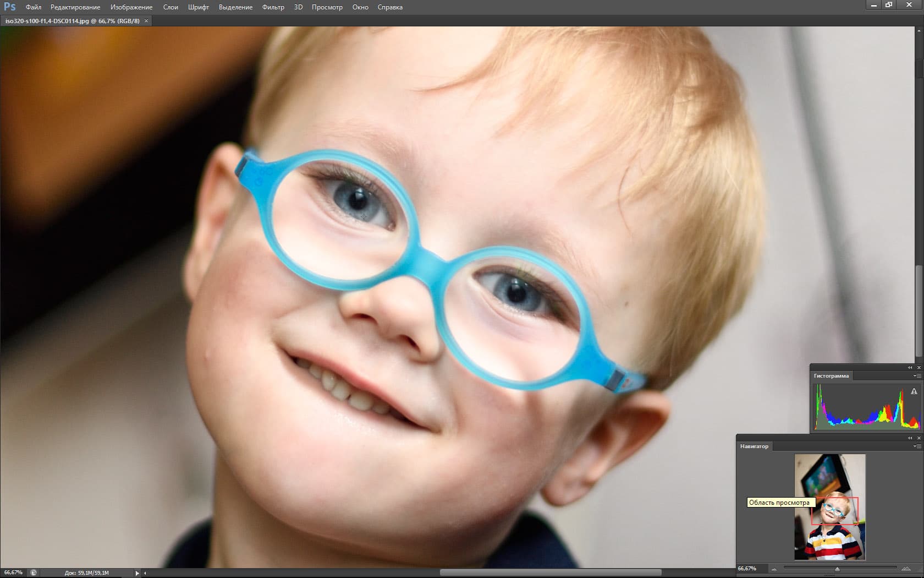Switch to the Навигатор panel tab
The height and width of the screenshot is (578, 924).
click(754, 446)
